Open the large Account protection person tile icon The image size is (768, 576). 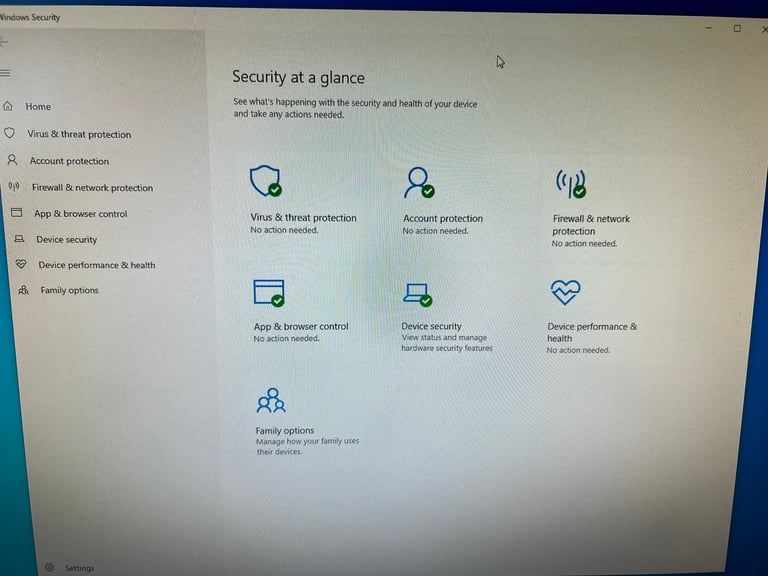point(419,183)
